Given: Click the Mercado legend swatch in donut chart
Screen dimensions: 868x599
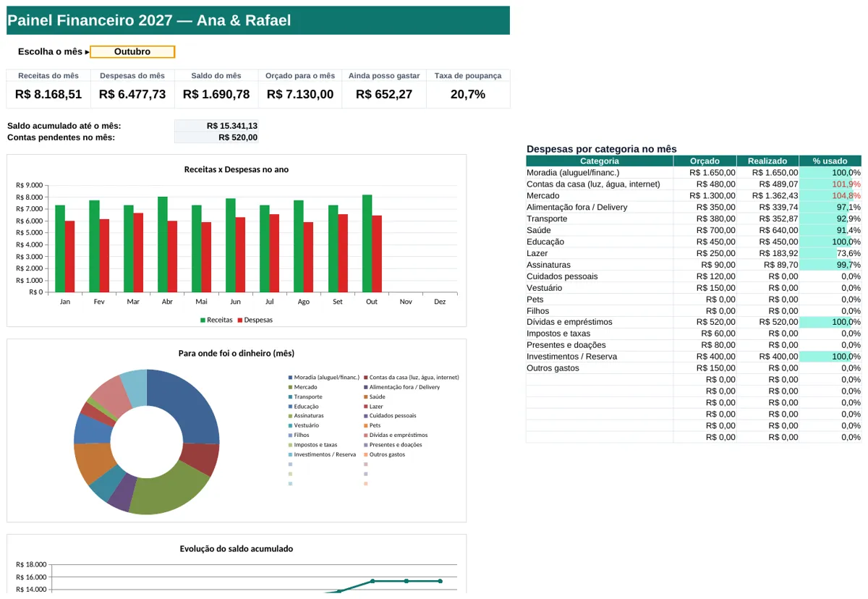Looking at the screenshot, I should click(x=291, y=387).
